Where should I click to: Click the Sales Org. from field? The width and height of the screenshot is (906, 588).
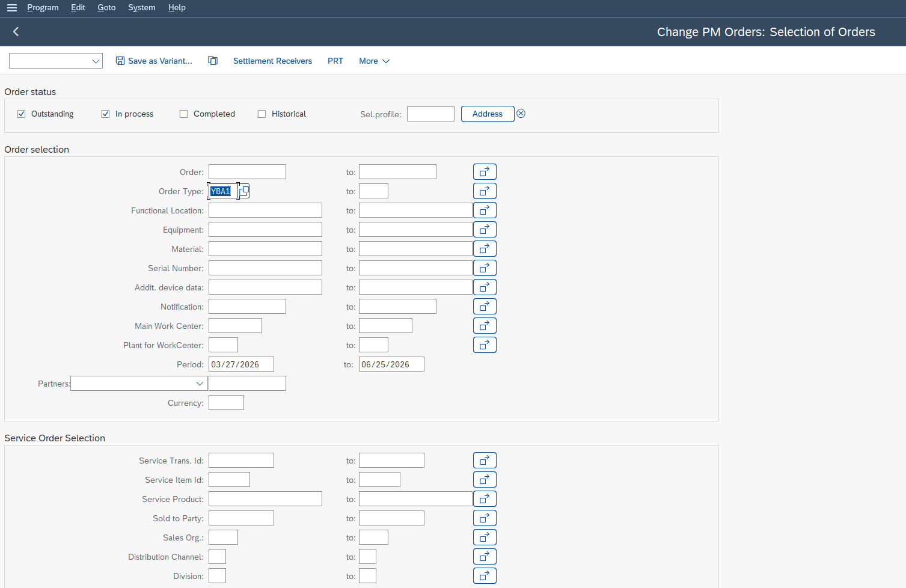pyautogui.click(x=223, y=537)
